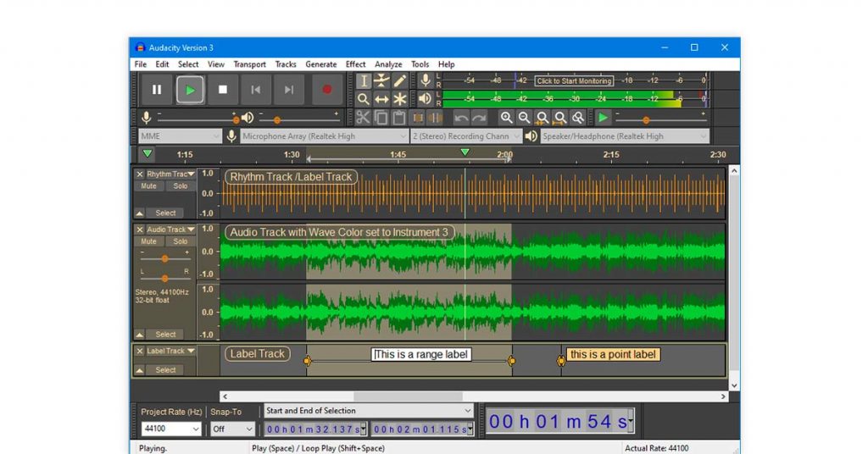The width and height of the screenshot is (868, 454).
Task: Click the Undo arrow icon
Action: point(460,118)
